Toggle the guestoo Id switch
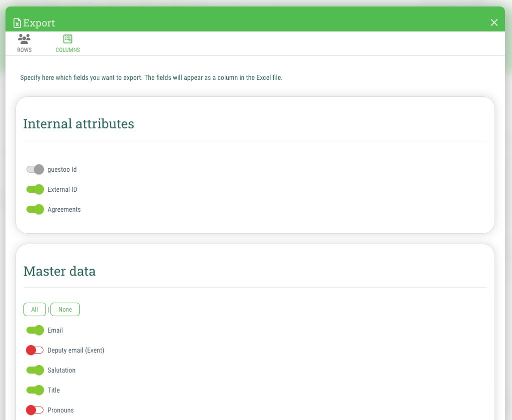Image resolution: width=512 pixels, height=420 pixels. point(35,169)
